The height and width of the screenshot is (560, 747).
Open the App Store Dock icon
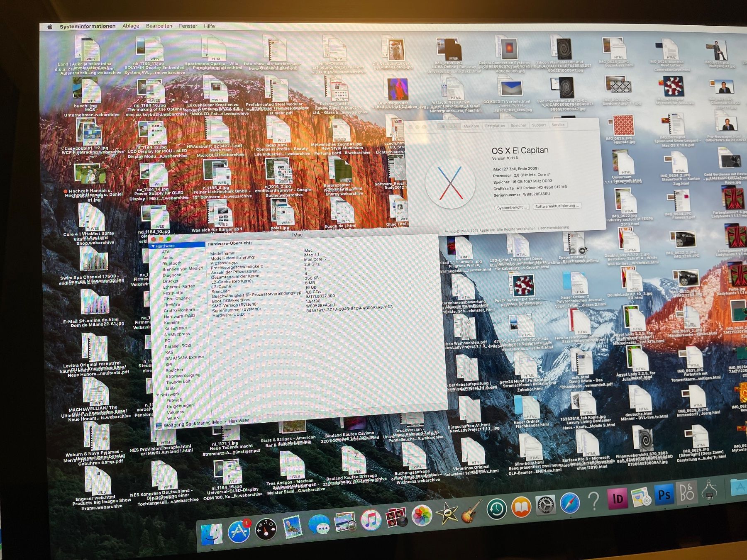(239, 531)
